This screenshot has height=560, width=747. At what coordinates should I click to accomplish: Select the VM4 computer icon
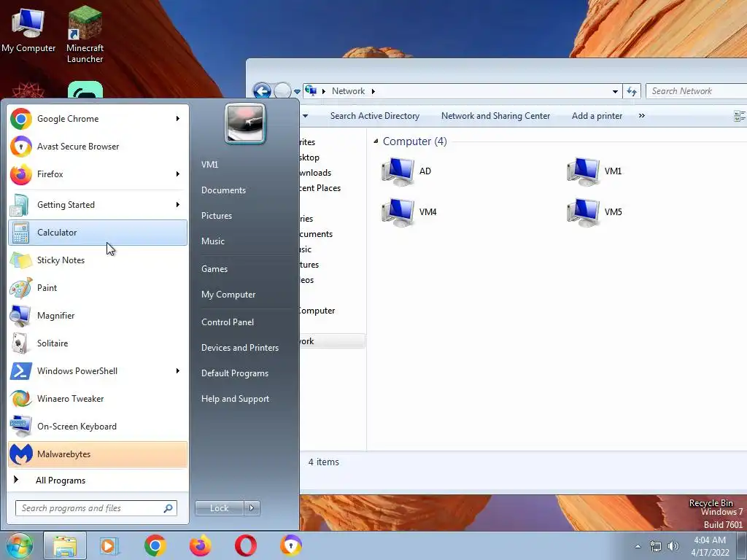click(409, 212)
